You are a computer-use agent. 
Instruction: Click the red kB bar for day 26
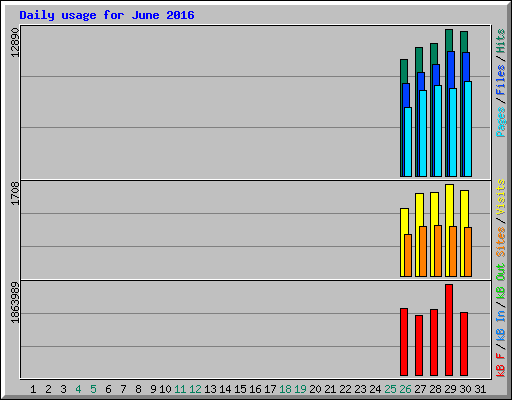point(404,342)
